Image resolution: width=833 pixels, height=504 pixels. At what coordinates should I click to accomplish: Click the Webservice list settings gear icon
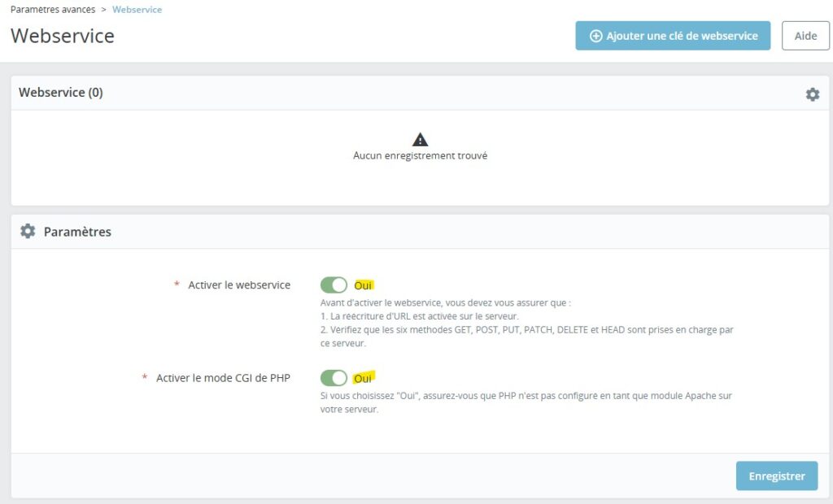click(813, 94)
